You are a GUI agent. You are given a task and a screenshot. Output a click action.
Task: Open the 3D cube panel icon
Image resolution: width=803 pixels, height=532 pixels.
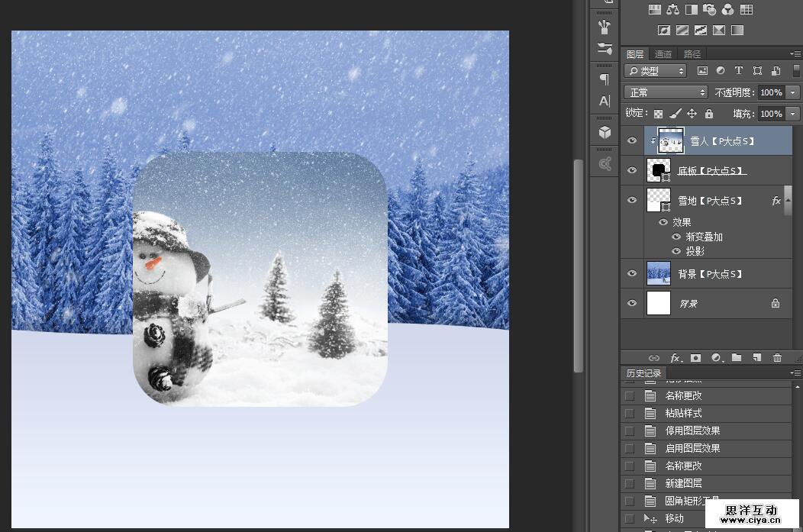[x=605, y=132]
